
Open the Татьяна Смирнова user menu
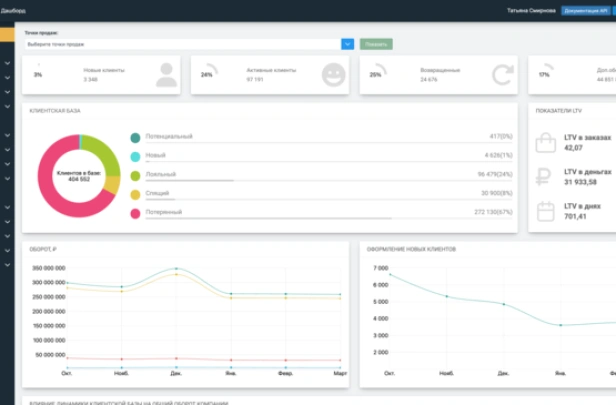(531, 10)
